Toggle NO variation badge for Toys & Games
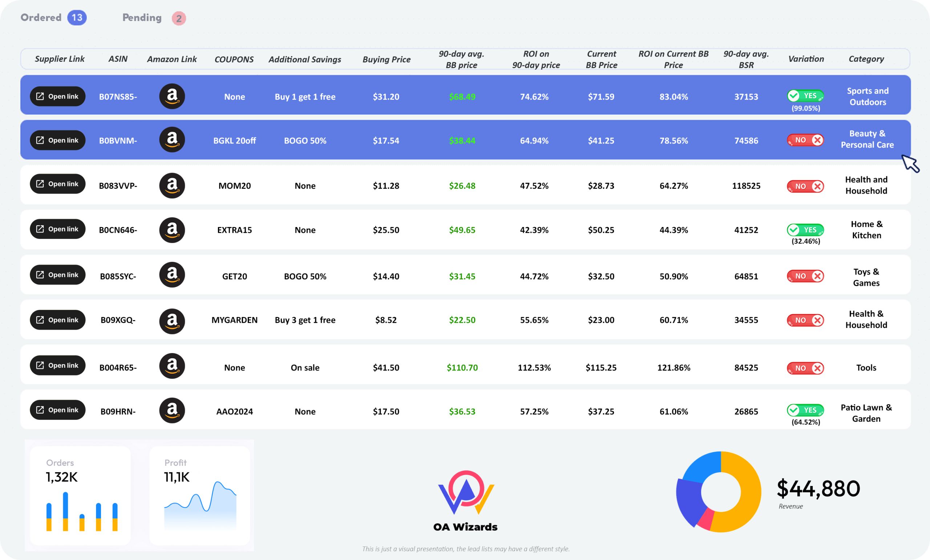 [x=805, y=276]
